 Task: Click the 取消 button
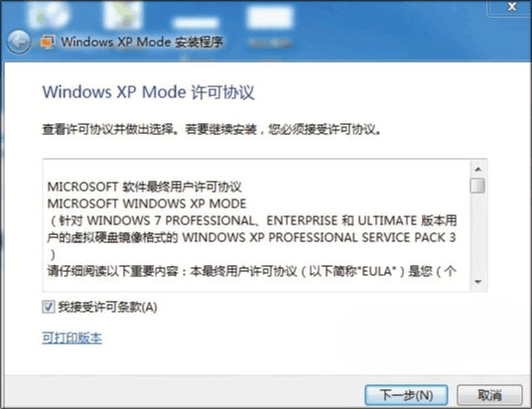tap(489, 395)
